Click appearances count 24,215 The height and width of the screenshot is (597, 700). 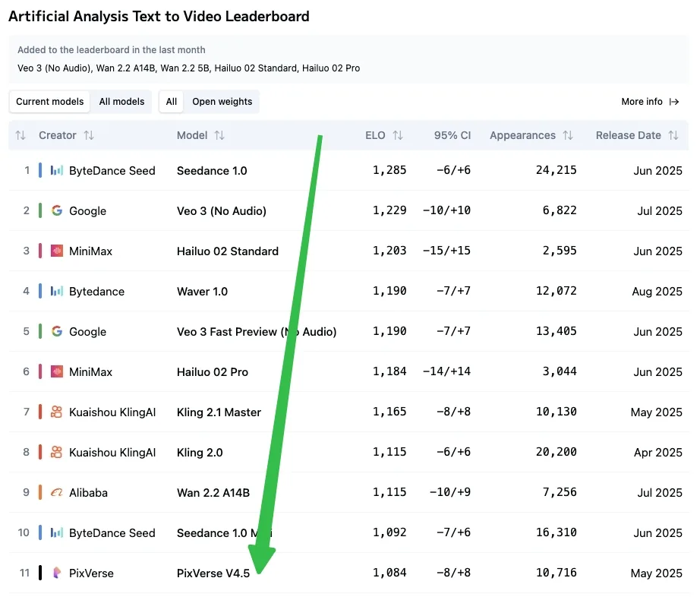click(x=557, y=170)
